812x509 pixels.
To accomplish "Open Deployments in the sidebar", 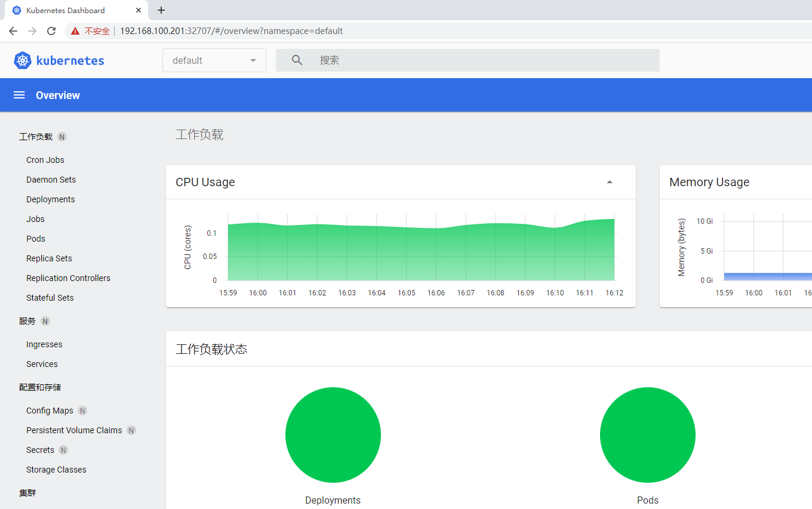I will [x=51, y=199].
